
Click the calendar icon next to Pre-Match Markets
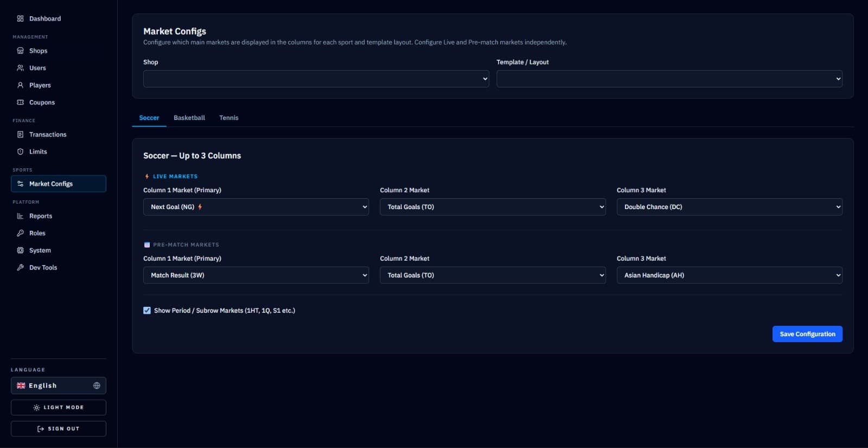tap(146, 245)
